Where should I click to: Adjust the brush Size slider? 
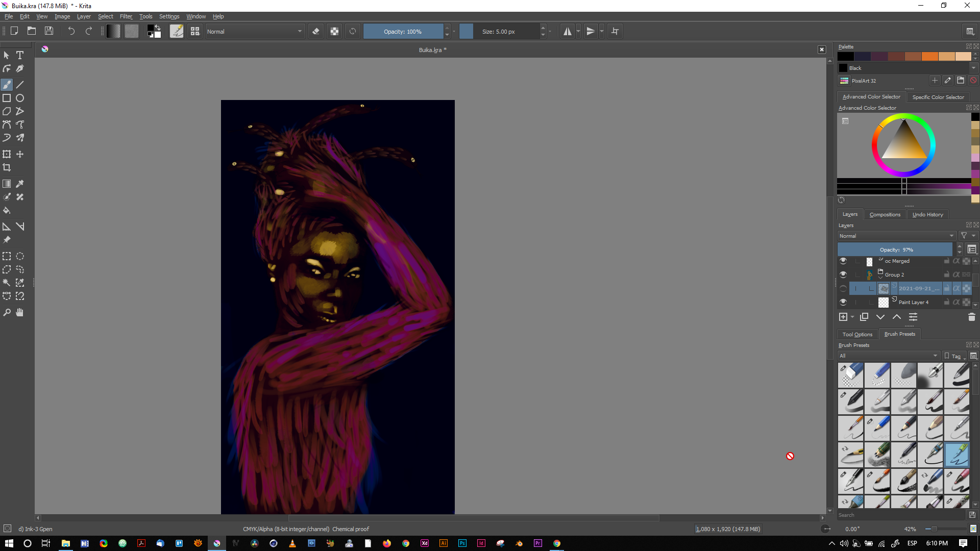499,31
